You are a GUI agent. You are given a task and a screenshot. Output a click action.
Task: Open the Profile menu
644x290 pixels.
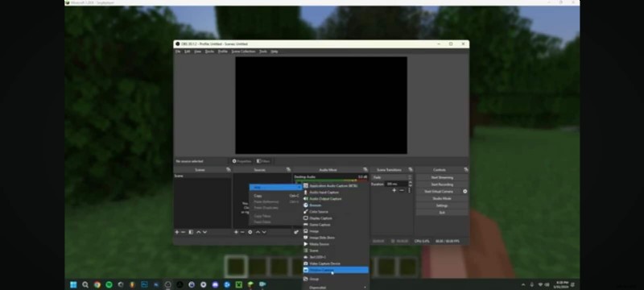(223, 52)
